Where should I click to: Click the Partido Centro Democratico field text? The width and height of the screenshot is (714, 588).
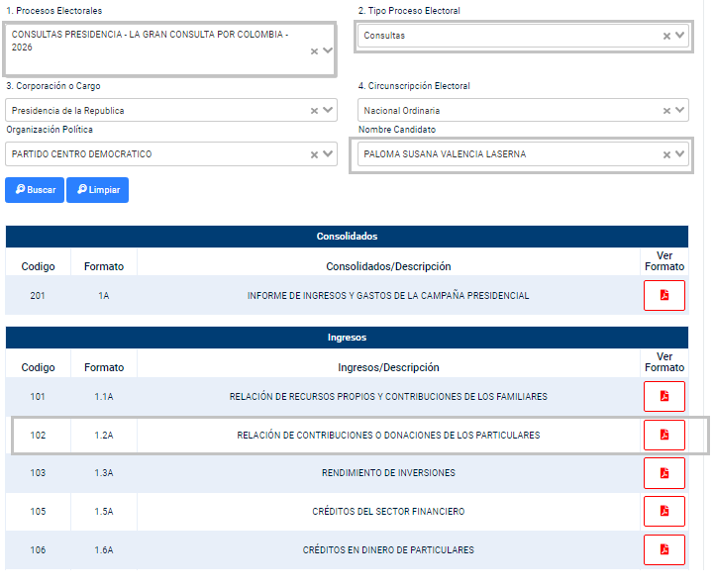pos(81,154)
